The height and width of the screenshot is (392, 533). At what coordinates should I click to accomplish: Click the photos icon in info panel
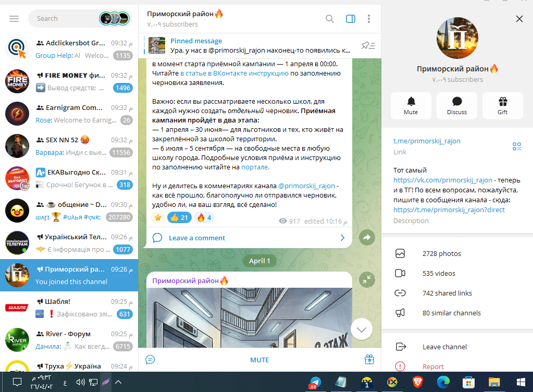tap(400, 254)
